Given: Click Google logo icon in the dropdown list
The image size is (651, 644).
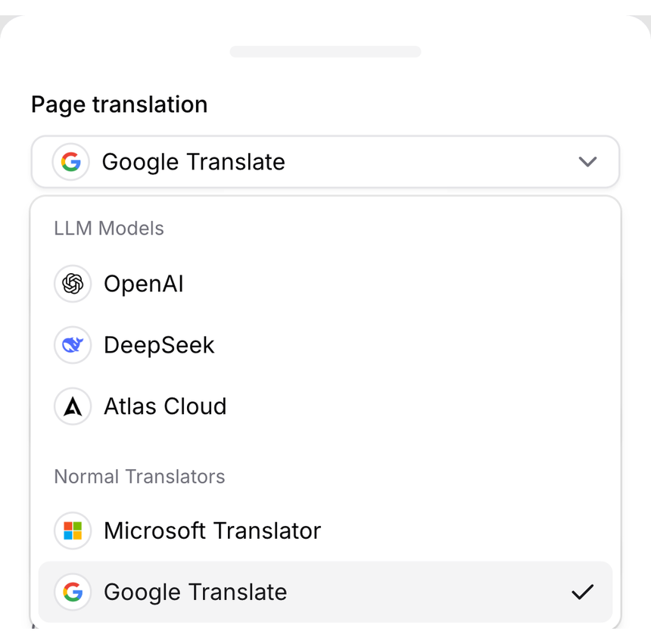Looking at the screenshot, I should 73,592.
